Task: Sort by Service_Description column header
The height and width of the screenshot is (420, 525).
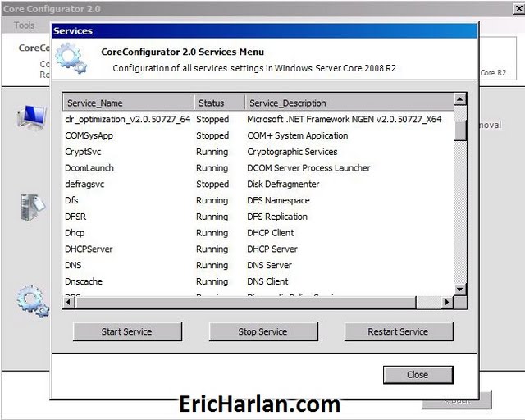Action: tap(349, 103)
